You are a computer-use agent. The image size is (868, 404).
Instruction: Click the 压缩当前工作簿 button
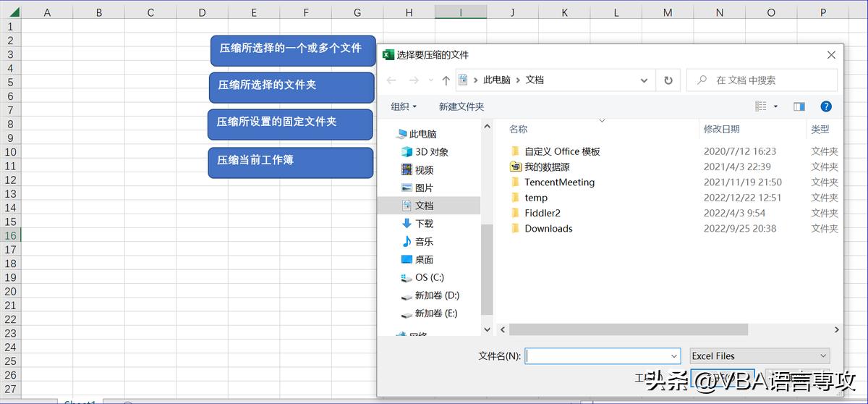pos(290,162)
